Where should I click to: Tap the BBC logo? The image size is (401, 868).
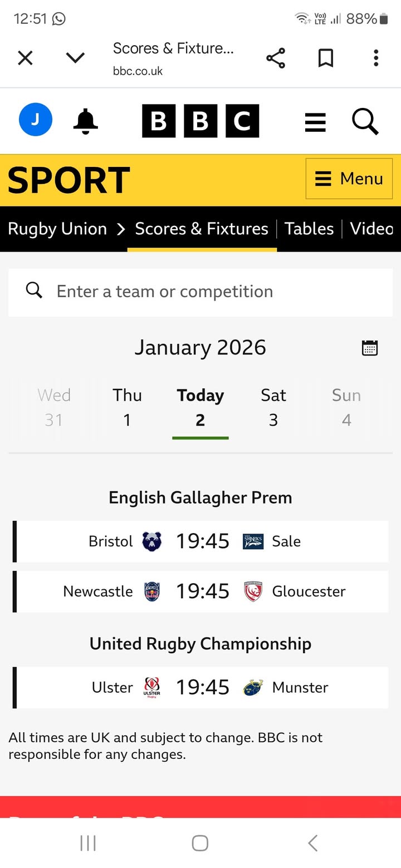(200, 121)
